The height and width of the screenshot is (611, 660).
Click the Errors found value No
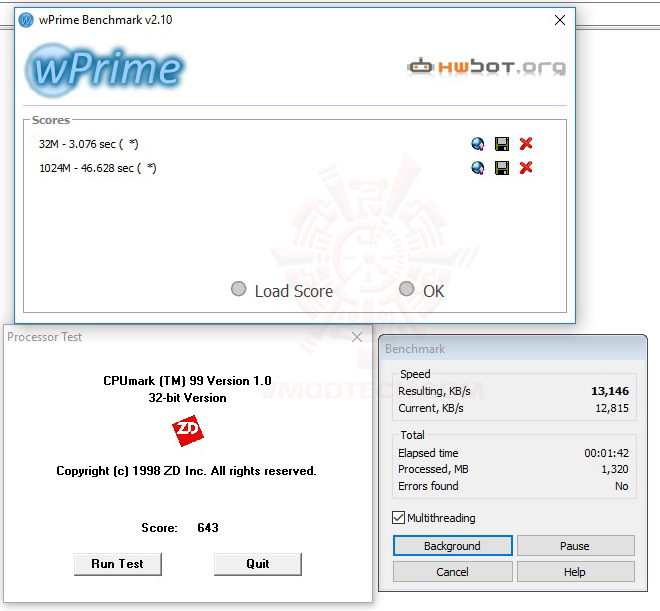[x=622, y=486]
